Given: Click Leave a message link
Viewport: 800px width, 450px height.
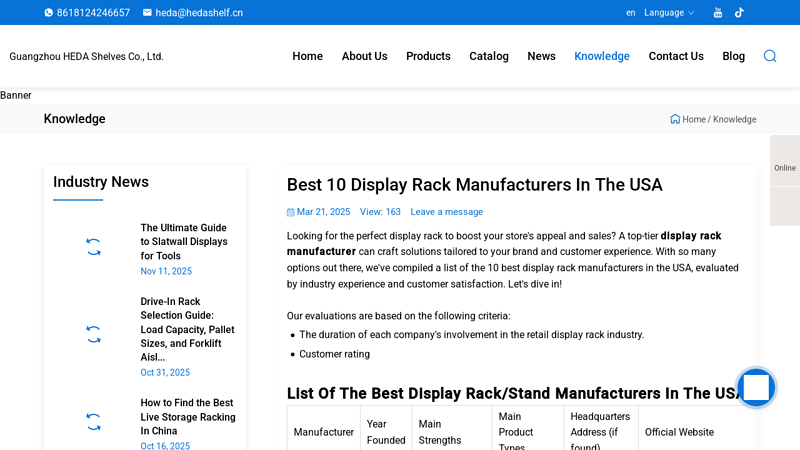Looking at the screenshot, I should [446, 212].
